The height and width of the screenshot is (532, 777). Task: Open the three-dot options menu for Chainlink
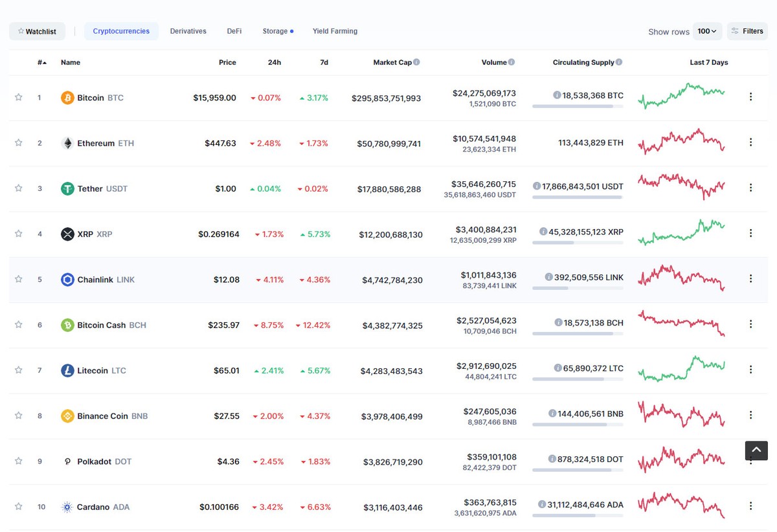point(750,279)
